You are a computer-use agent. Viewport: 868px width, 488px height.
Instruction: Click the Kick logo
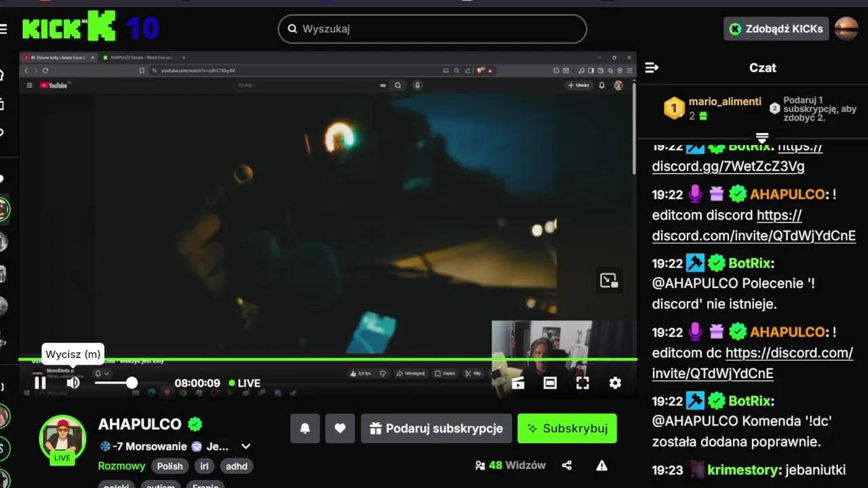[x=68, y=28]
